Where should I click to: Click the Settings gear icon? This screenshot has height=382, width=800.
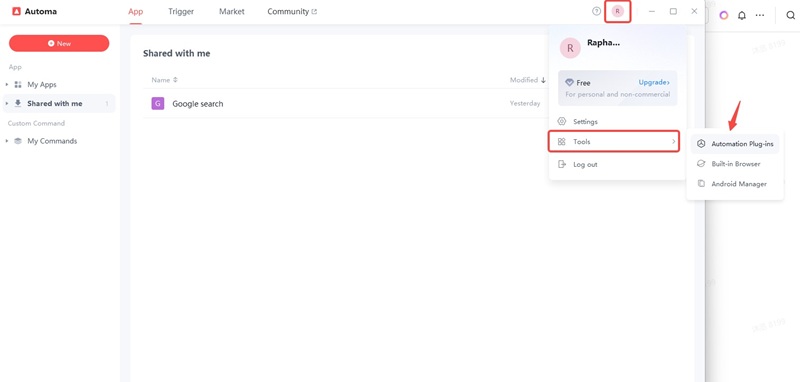[562, 121]
